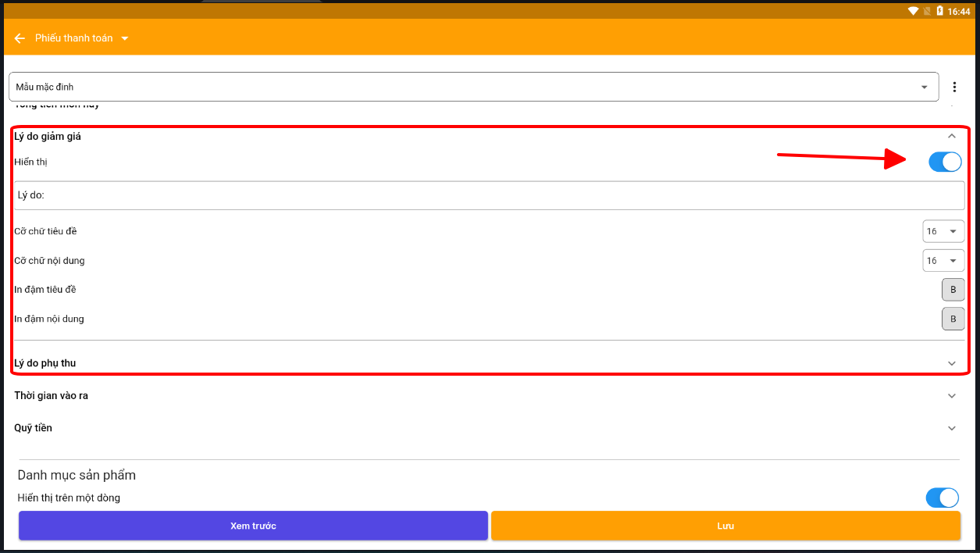This screenshot has width=980, height=553.
Task: Click the 'Lý do:' text input field
Action: tap(489, 195)
